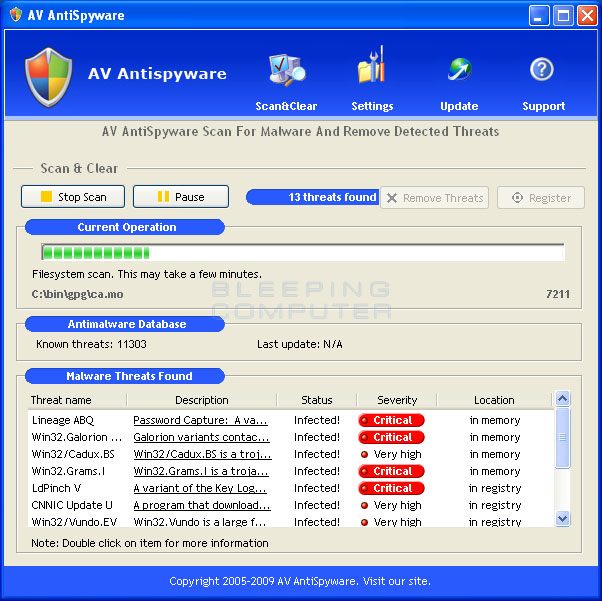602x601 pixels.
Task: Click the Known threats: 11303 value
Action: pos(91,344)
